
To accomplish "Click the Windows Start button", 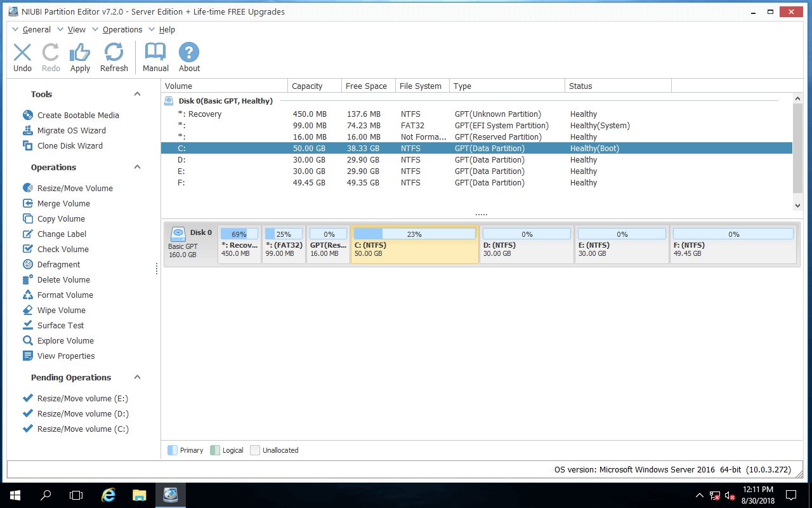I will [15, 495].
